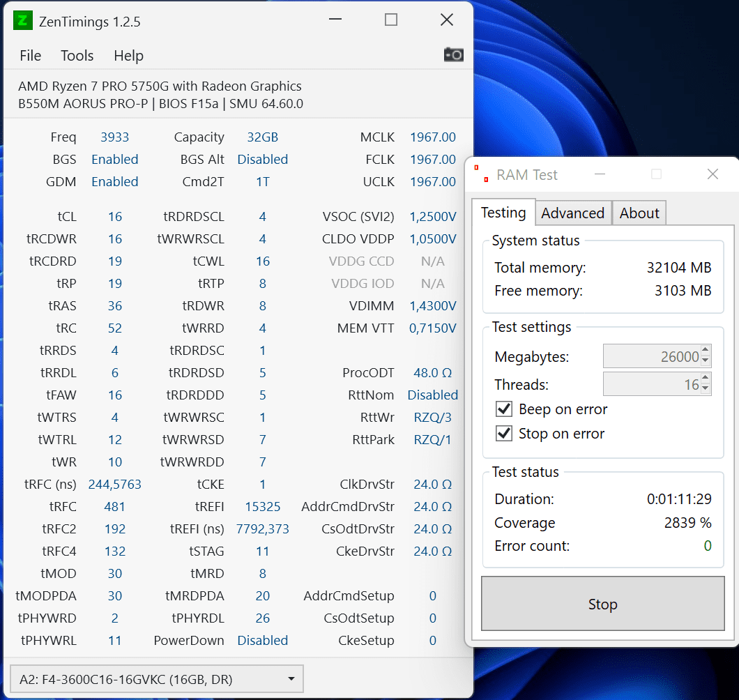
Task: Open the Tools menu in ZenTimings
Action: click(x=77, y=56)
